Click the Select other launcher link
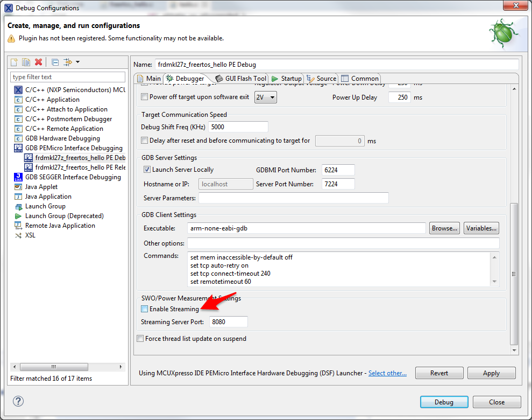Viewport: 532px width, 420px height. [387, 373]
